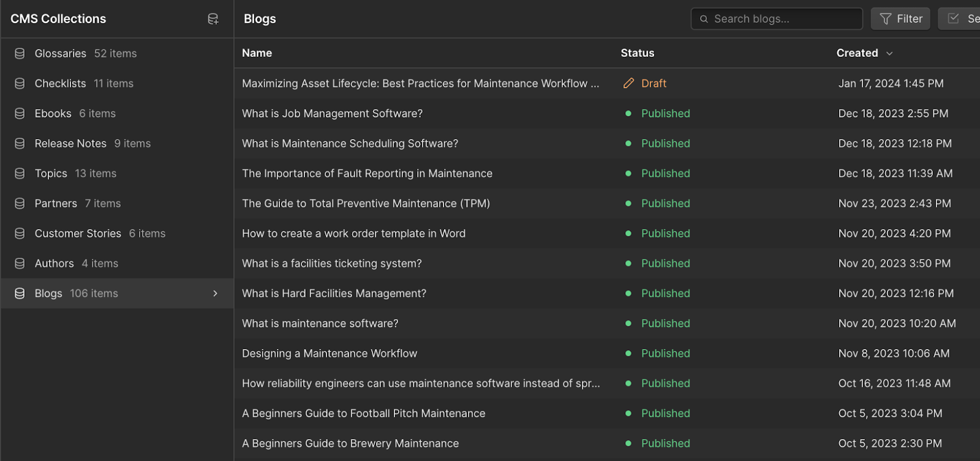Click the database icon next to Glossaries
Viewport: 980px width, 461px height.
[x=20, y=53]
